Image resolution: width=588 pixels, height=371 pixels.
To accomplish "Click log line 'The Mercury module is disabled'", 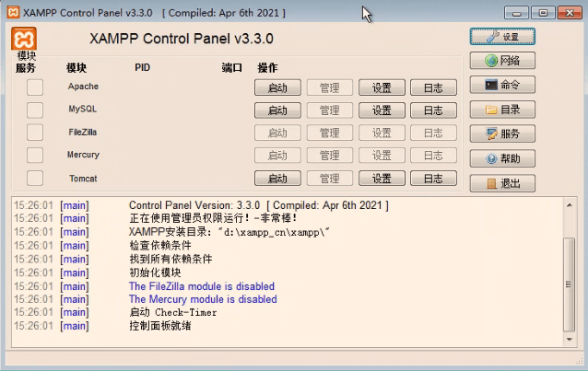I will (203, 299).
